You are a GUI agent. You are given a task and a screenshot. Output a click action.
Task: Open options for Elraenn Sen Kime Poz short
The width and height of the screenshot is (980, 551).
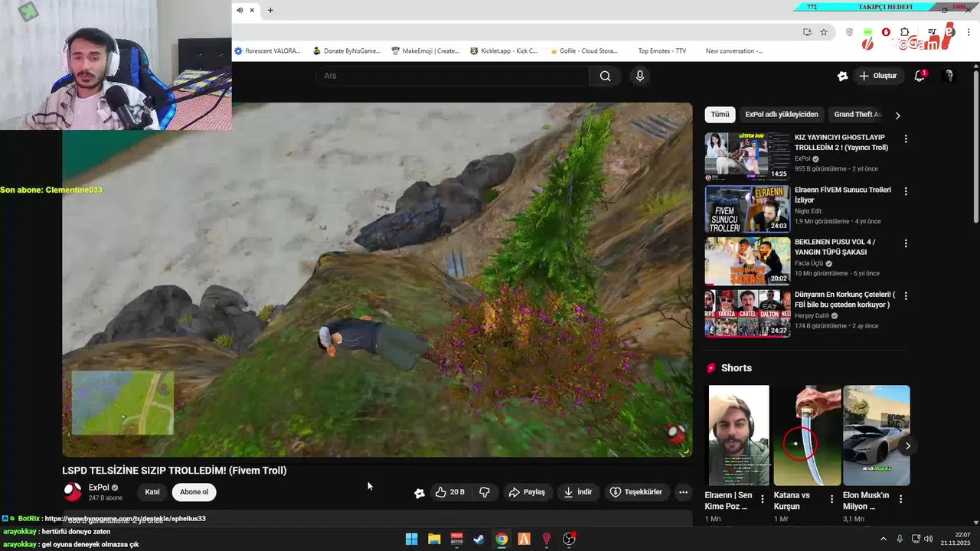pos(763,499)
